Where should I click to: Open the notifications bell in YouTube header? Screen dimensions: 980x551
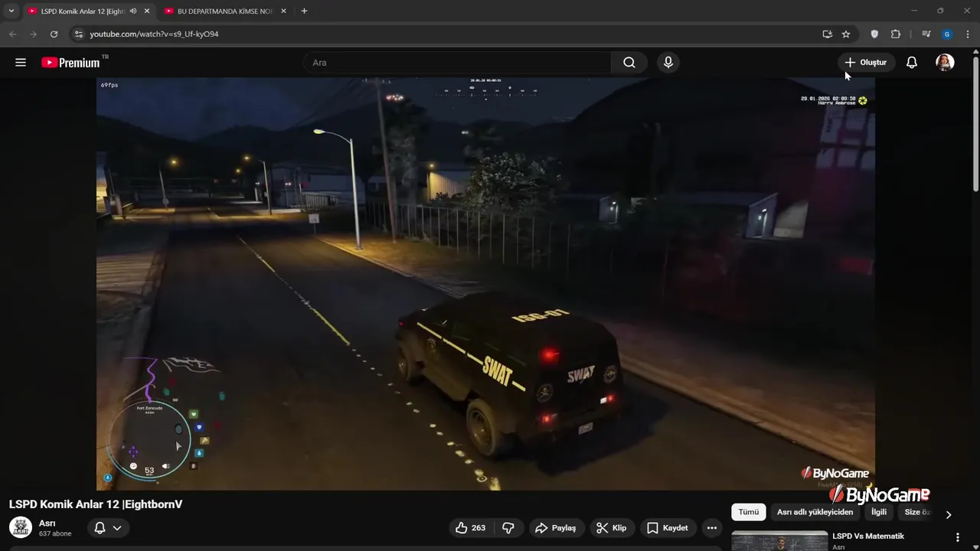point(912,63)
